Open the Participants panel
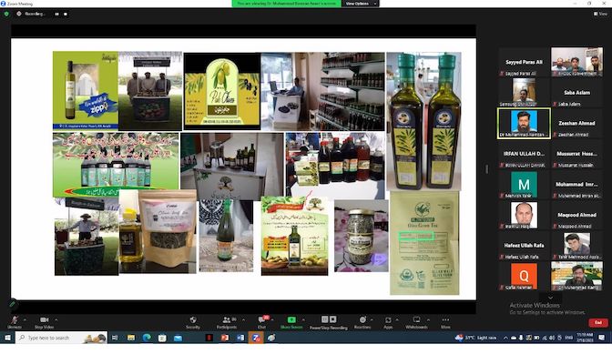Viewport: 612px width, 364px height. click(x=227, y=320)
